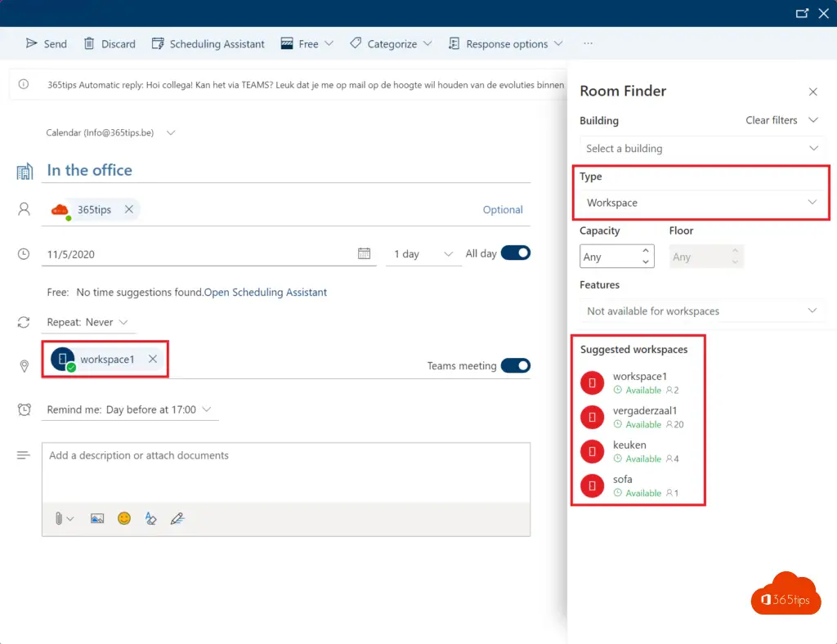Open the emoji picker smiley icon
The height and width of the screenshot is (644, 837).
pos(124,518)
